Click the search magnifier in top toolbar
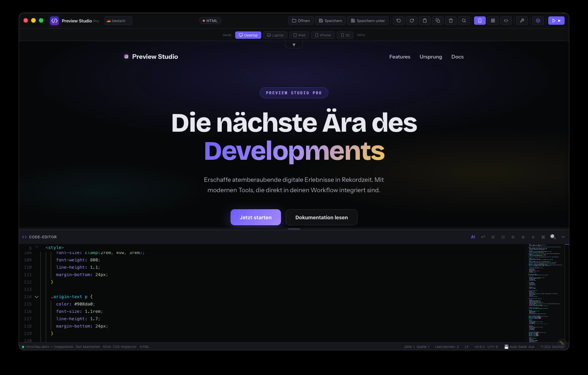This screenshot has width=588, height=375. click(x=464, y=21)
